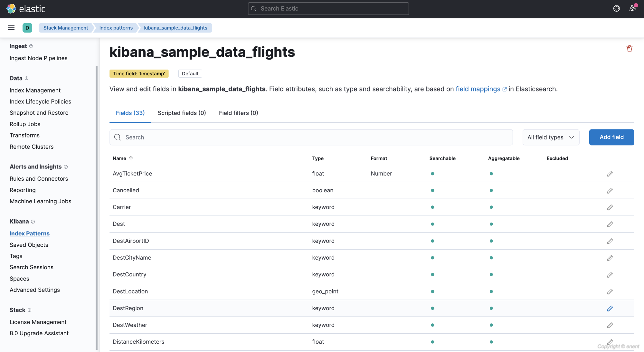The image size is (644, 352).
Task: Open Search Sessions page
Action: pyautogui.click(x=32, y=267)
